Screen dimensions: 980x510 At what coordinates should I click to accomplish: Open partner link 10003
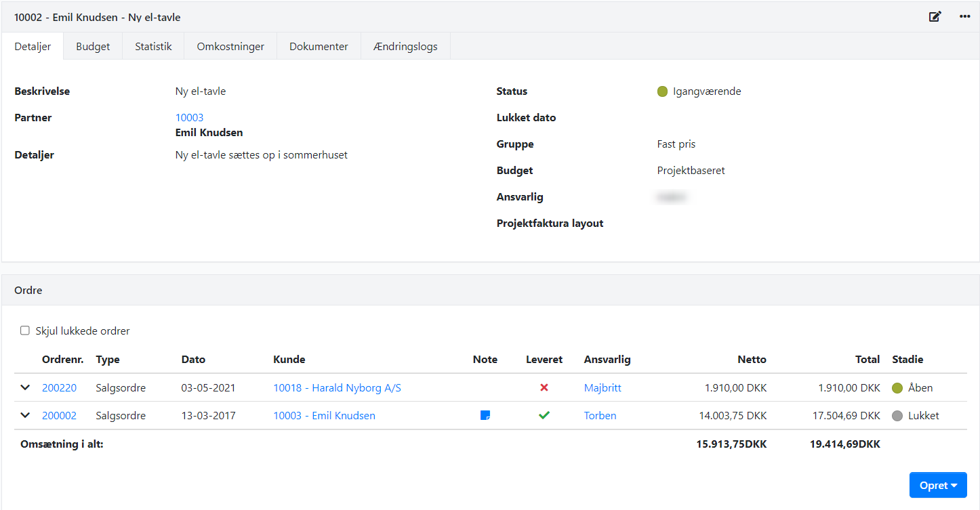189,118
